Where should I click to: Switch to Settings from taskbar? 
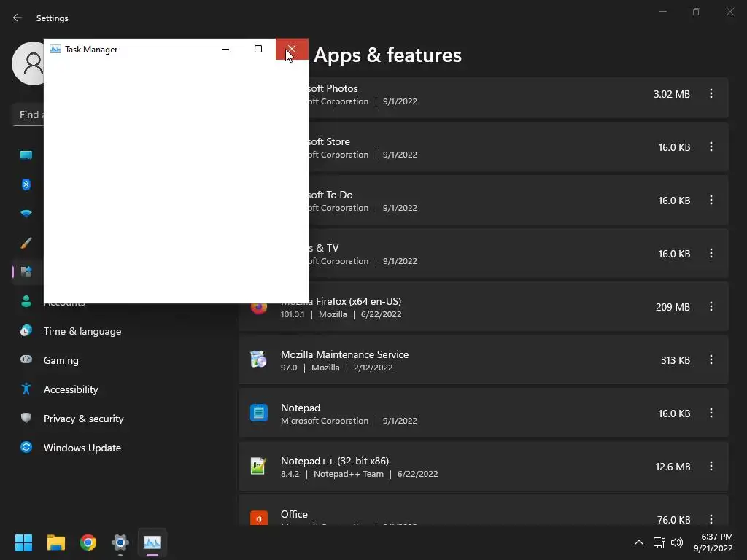click(120, 542)
